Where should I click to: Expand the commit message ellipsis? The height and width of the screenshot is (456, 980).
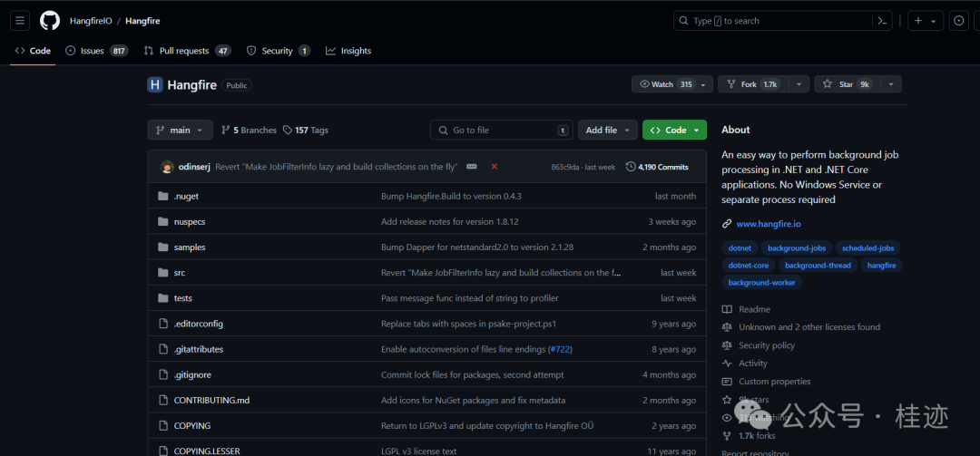click(471, 167)
